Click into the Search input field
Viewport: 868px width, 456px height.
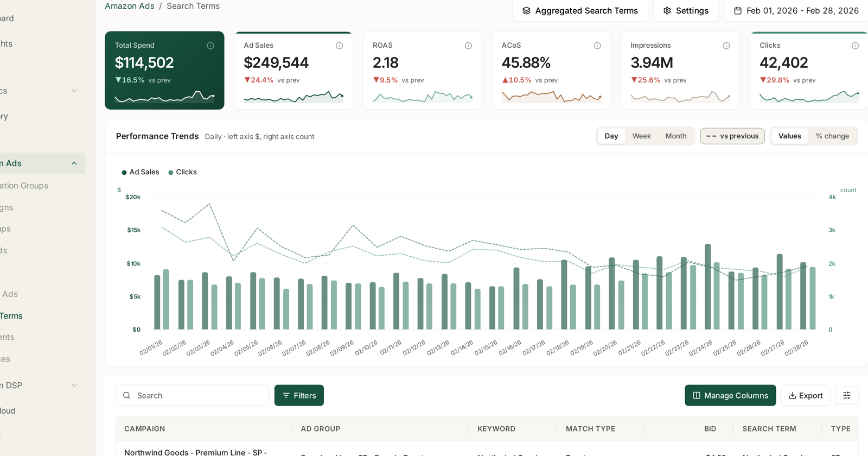point(193,396)
